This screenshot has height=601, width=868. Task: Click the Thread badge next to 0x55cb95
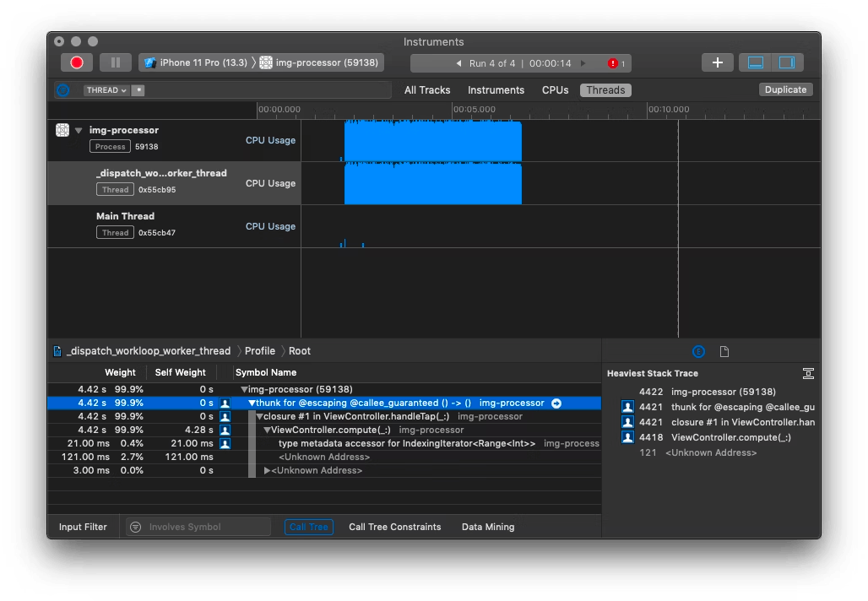(x=115, y=189)
